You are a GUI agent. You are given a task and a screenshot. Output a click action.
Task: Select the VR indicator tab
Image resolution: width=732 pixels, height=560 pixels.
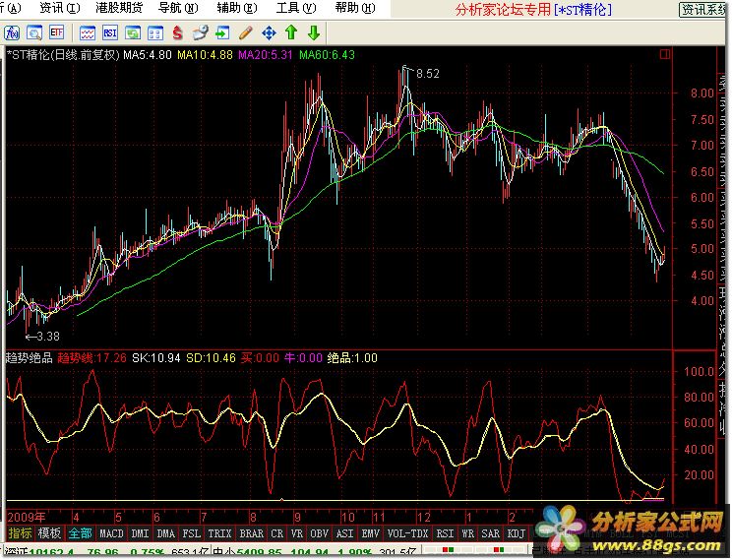click(296, 532)
